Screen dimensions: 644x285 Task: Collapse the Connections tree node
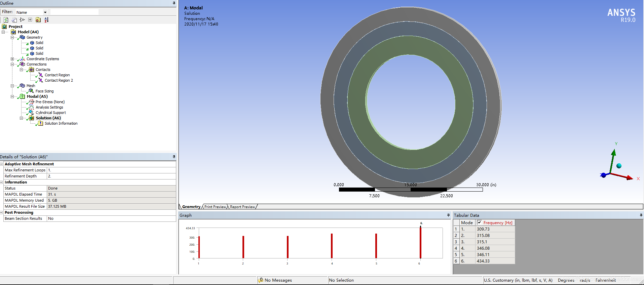[x=12, y=64]
